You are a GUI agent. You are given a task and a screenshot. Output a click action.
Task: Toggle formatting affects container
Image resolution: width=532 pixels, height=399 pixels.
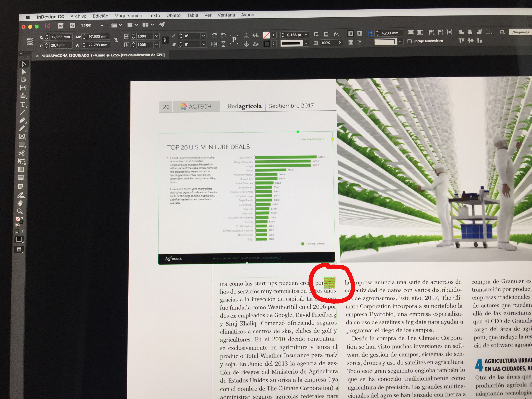(x=17, y=231)
